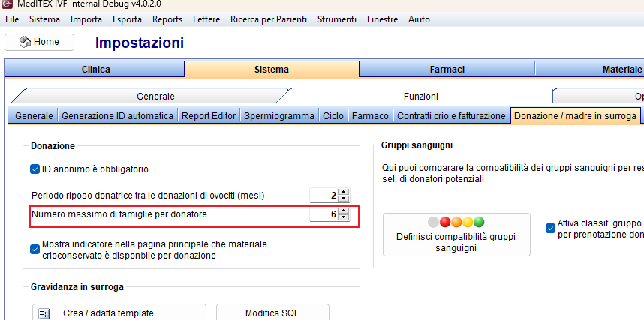This screenshot has width=644, height=320.
Task: Switch to the Ciclo tab
Action: pos(333,116)
